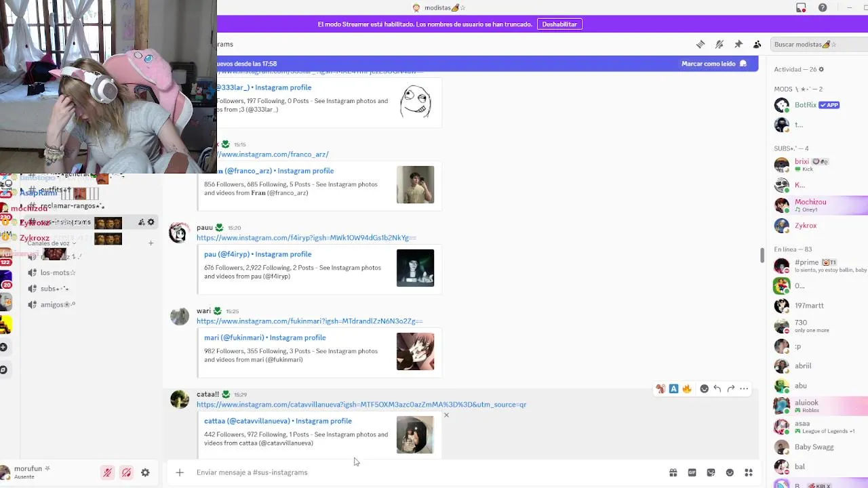Open the pau f4iryp embed thumbnail

(x=415, y=268)
